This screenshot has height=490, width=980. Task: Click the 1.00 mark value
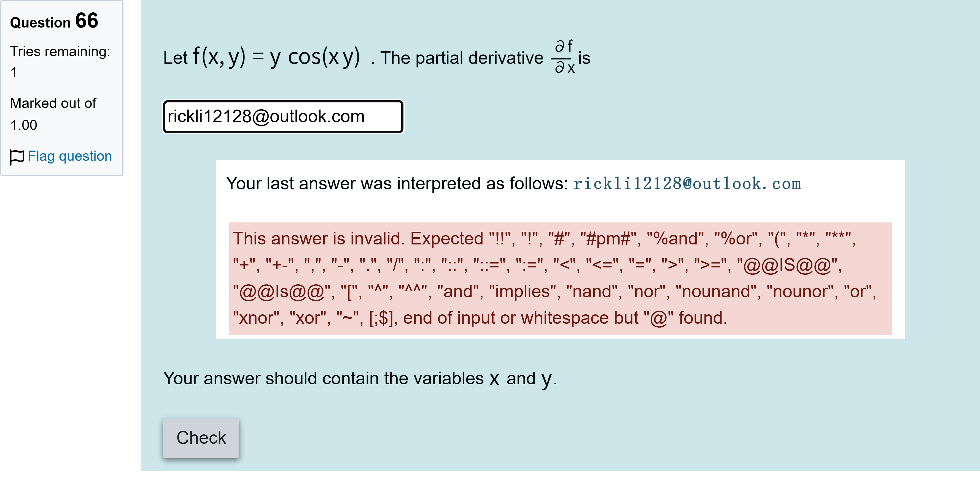[24, 125]
